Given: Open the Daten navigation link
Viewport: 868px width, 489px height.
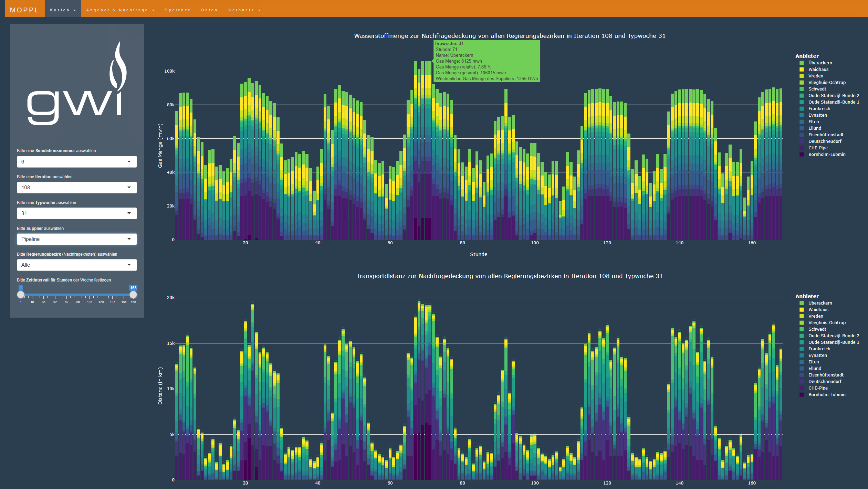Looking at the screenshot, I should point(209,10).
